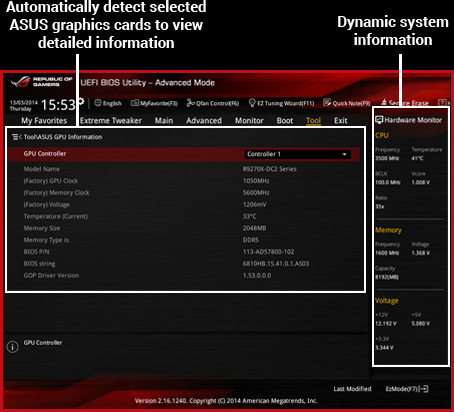
Task: Click the Memory Type value DDR5
Action: [251, 240]
